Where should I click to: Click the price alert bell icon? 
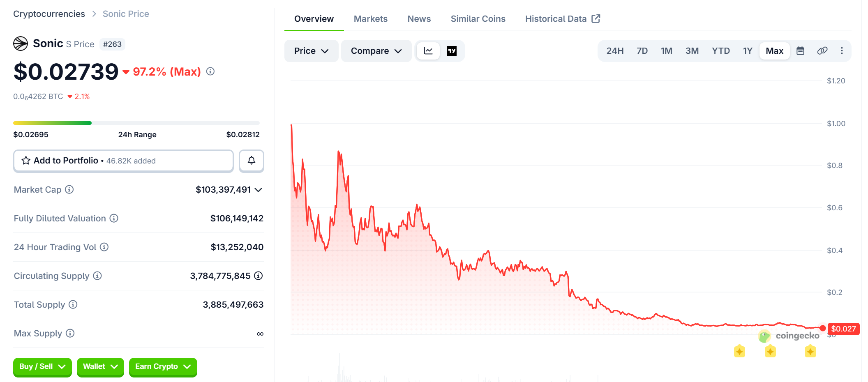[252, 161]
